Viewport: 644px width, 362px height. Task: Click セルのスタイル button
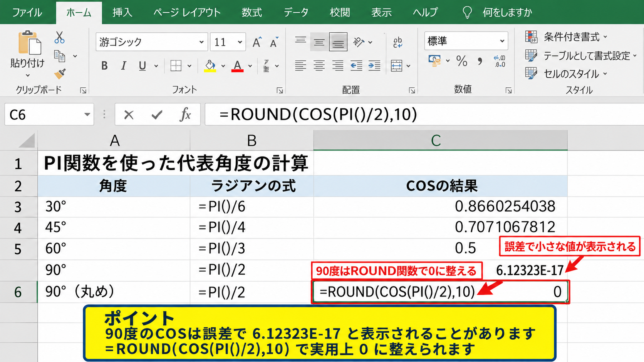click(x=566, y=73)
